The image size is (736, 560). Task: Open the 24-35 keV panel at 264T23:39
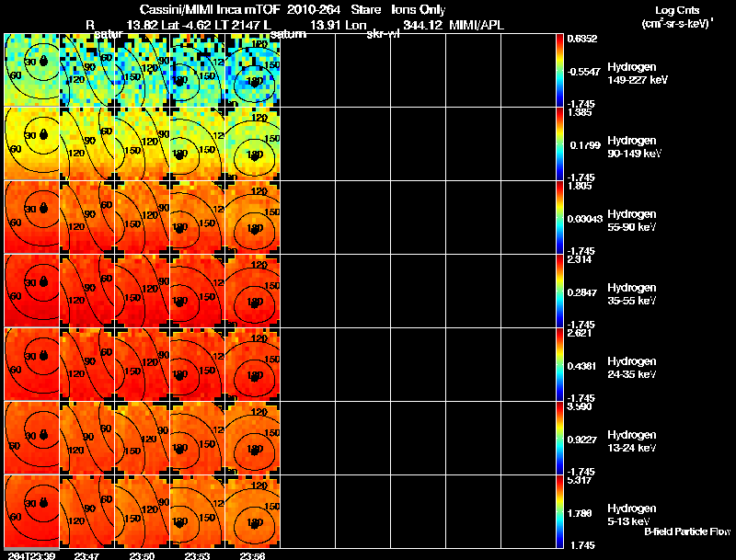coord(32,364)
